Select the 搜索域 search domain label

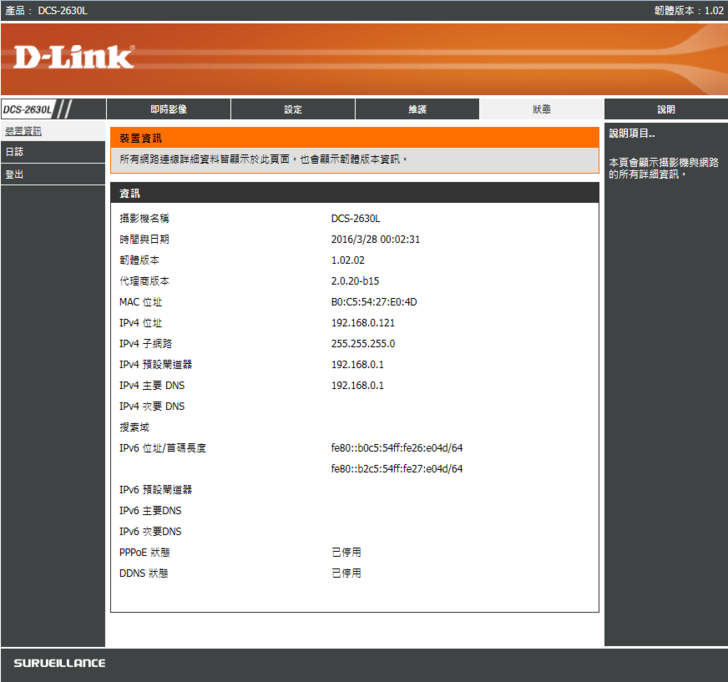pyautogui.click(x=134, y=427)
